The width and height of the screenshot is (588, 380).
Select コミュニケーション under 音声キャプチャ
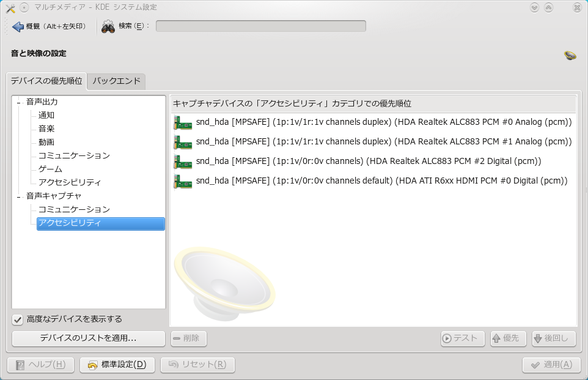coord(74,209)
